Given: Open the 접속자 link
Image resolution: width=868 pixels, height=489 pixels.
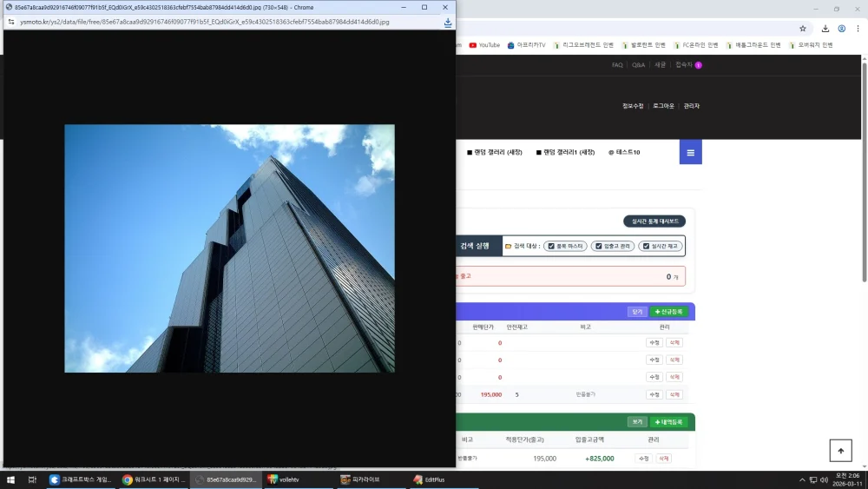Looking at the screenshot, I should point(688,65).
